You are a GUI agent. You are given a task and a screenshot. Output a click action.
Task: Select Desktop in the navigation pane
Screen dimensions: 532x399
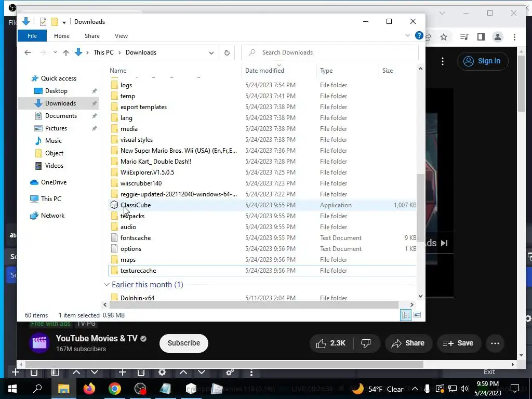click(56, 91)
